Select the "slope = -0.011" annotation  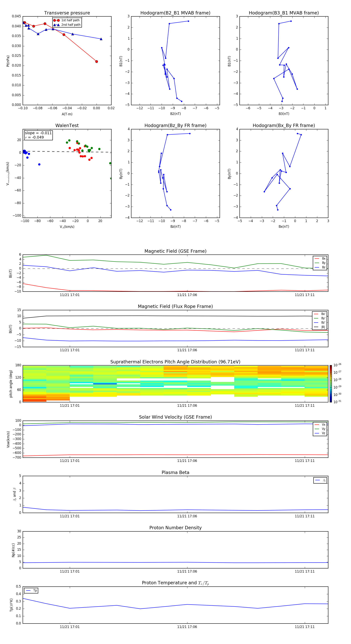(38, 133)
